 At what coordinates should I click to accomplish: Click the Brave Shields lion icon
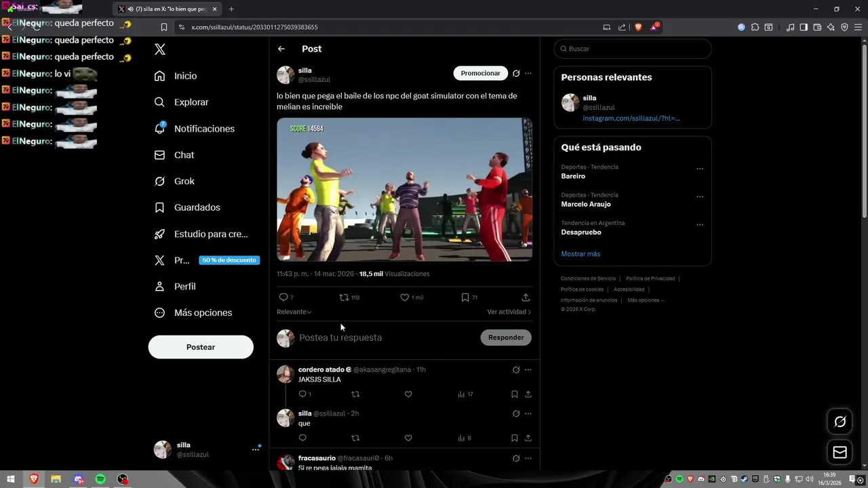(x=638, y=27)
